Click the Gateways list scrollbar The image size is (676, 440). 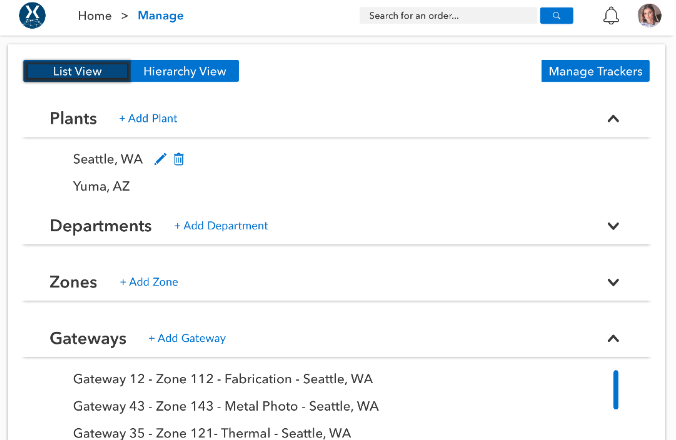point(615,389)
